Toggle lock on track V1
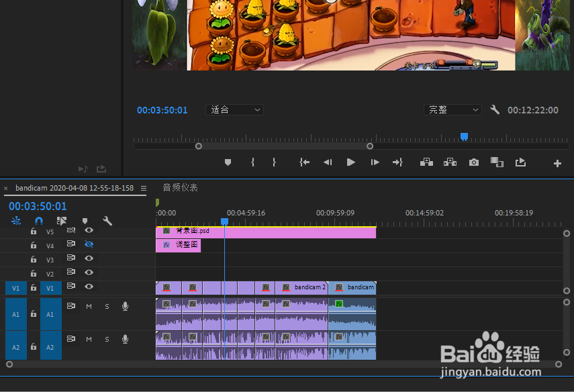The height and width of the screenshot is (392, 574). tap(34, 288)
